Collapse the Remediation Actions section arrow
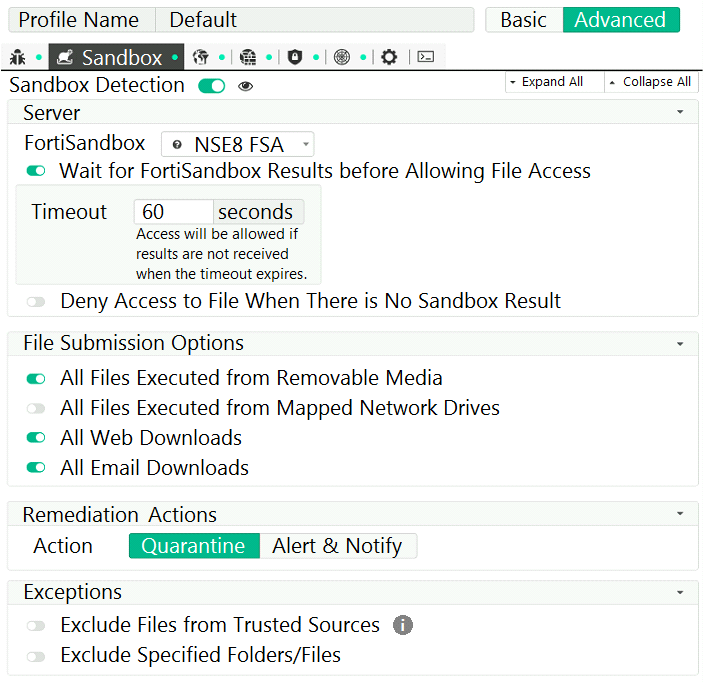This screenshot has height=682, width=706. click(x=680, y=514)
